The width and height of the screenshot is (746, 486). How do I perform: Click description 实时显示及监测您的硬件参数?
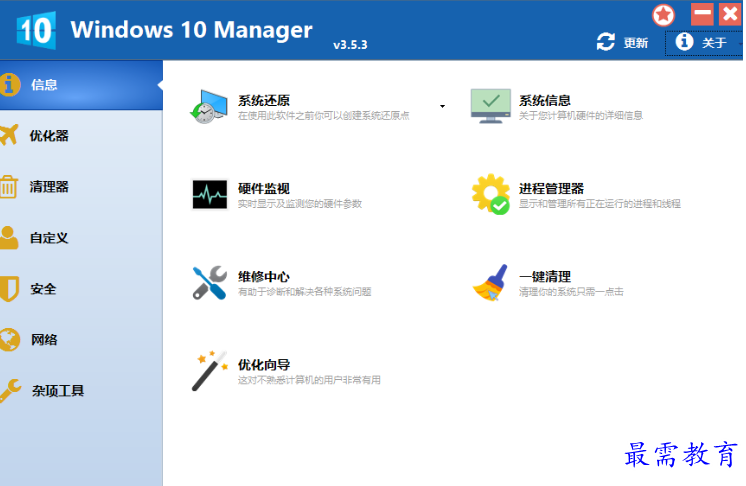(300, 204)
